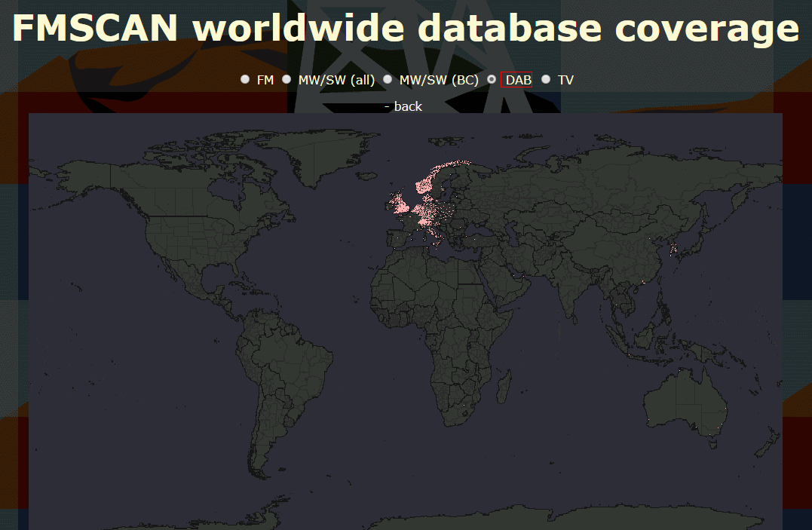Click the TV label text
This screenshot has width=812, height=530.
tap(565, 80)
